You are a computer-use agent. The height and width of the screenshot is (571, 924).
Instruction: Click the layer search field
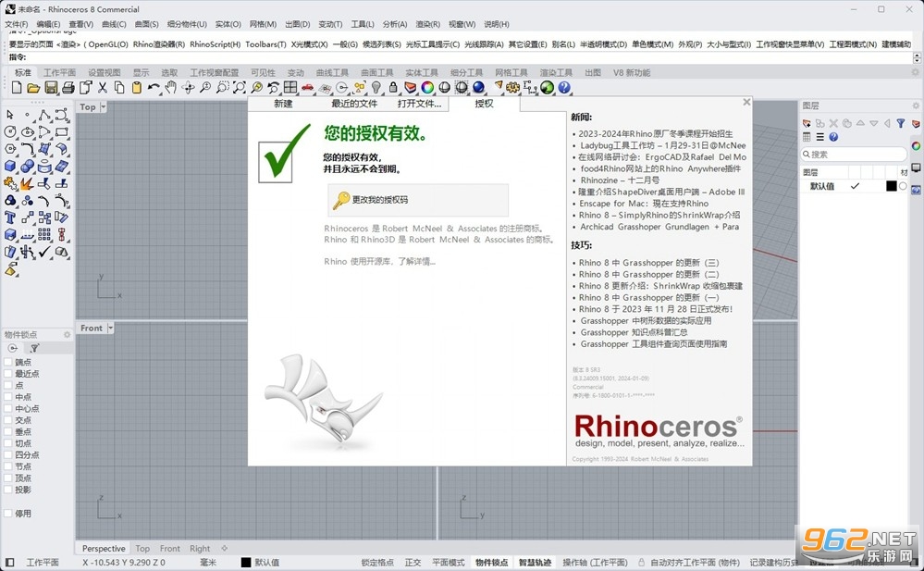[x=854, y=155]
